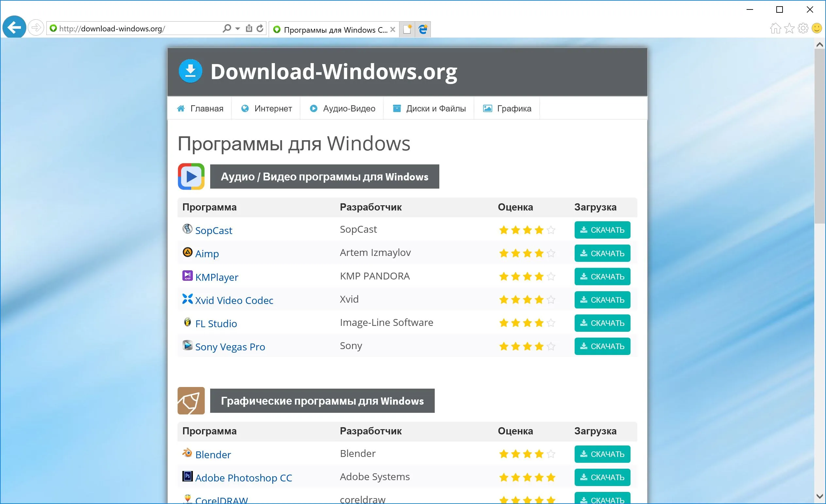The height and width of the screenshot is (504, 826).
Task: Download Aimp with its СКАЧАТЬ button
Action: (602, 253)
